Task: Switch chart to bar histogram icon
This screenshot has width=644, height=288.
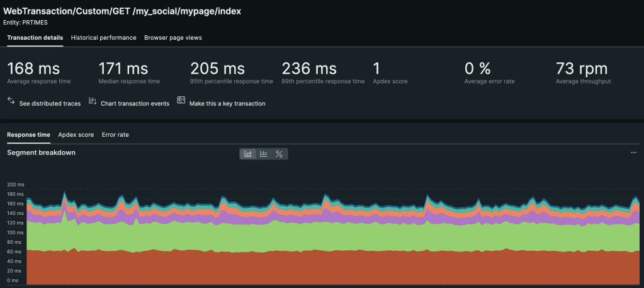Action: tap(264, 154)
